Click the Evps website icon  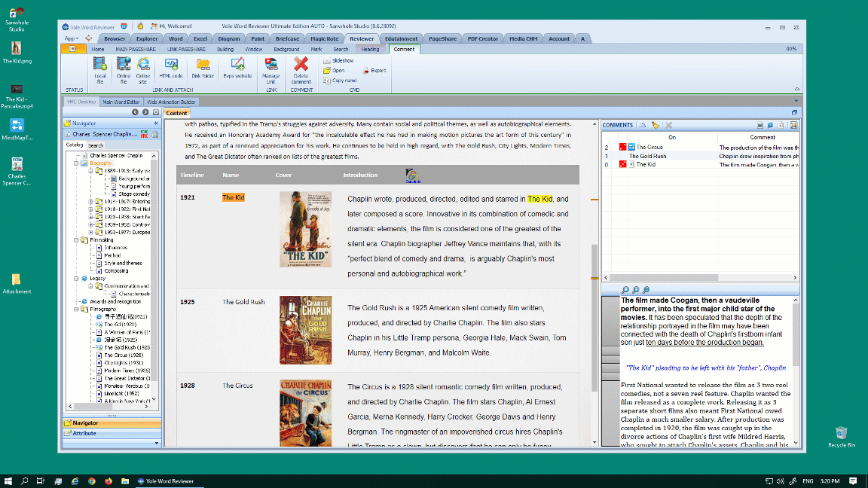tap(237, 65)
